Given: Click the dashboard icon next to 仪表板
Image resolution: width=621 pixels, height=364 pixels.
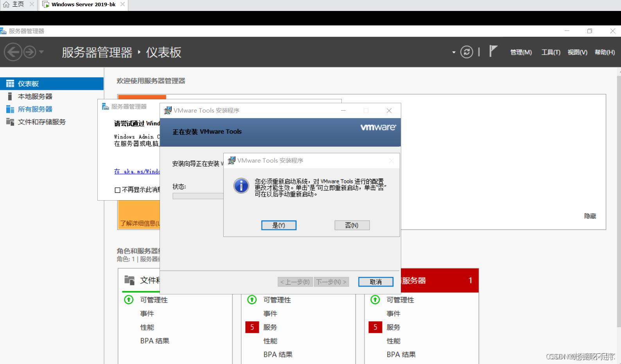Looking at the screenshot, I should click(10, 84).
